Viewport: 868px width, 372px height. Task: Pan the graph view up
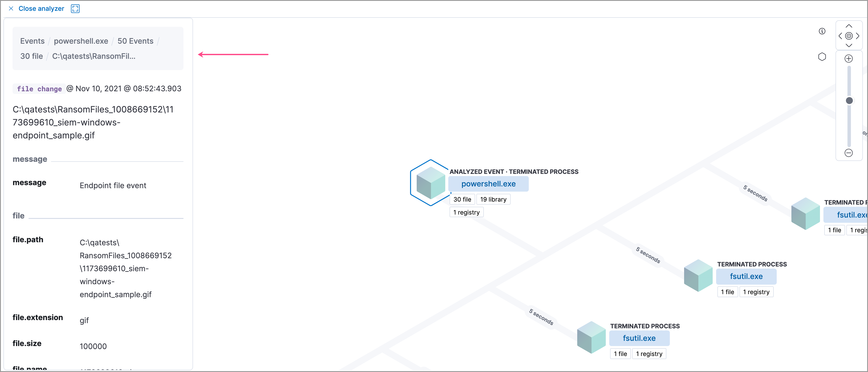pos(849,26)
